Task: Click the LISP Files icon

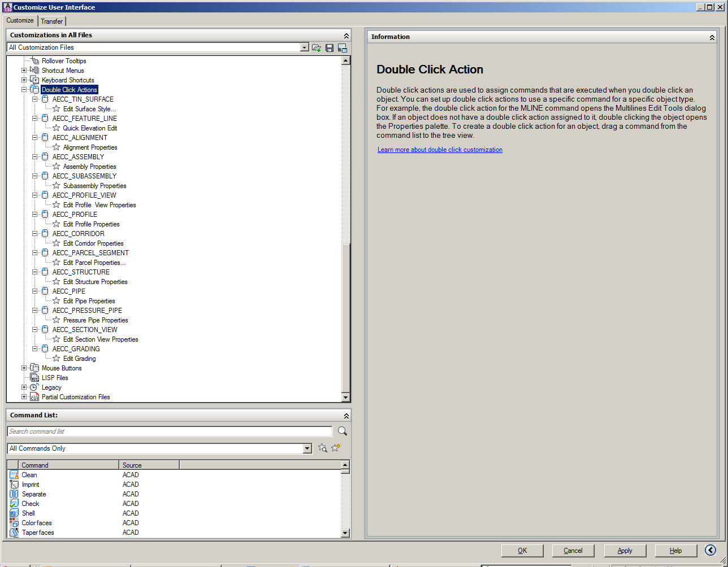Action: click(34, 378)
